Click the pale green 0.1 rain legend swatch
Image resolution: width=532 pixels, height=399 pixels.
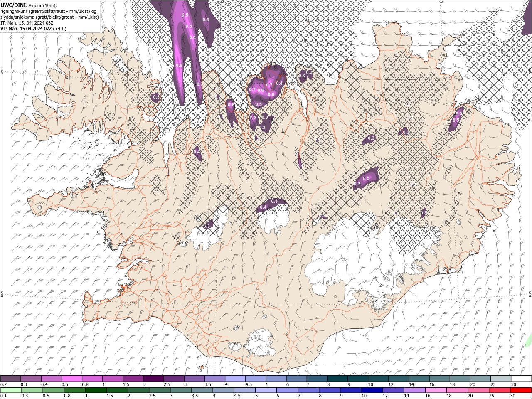[x=10, y=390]
